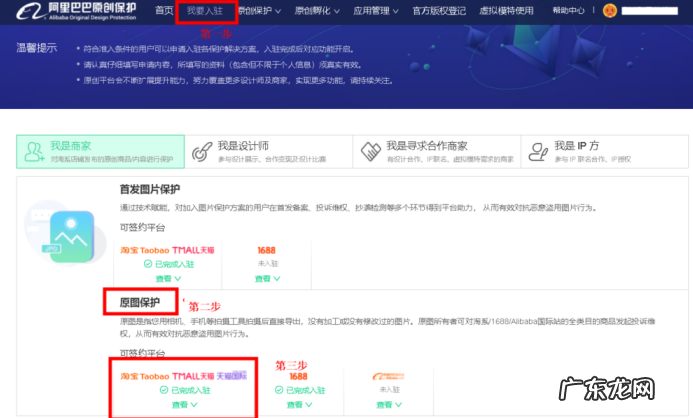Viewport: 693px width, 418px height.
Task: Click 未入驻 status under 1688 in 首发图片保护
Action: [268, 263]
